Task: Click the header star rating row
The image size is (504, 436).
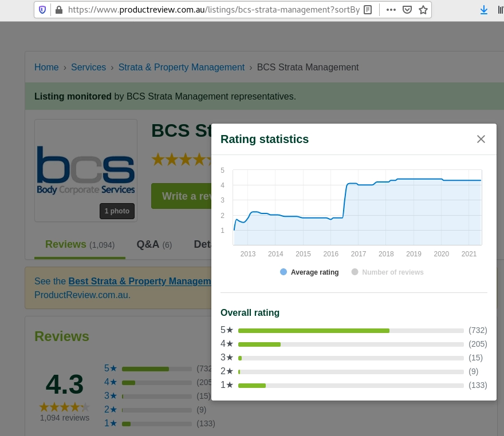Action: [182, 159]
